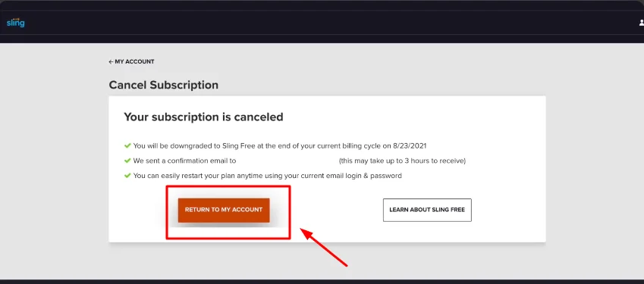Click the dark header bar next to the logo
Viewport: 644px width, 284px height.
point(328,23)
